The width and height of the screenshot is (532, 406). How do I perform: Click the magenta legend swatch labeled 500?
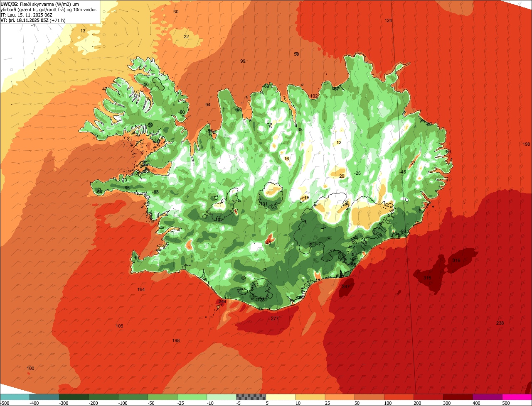(x=517, y=397)
